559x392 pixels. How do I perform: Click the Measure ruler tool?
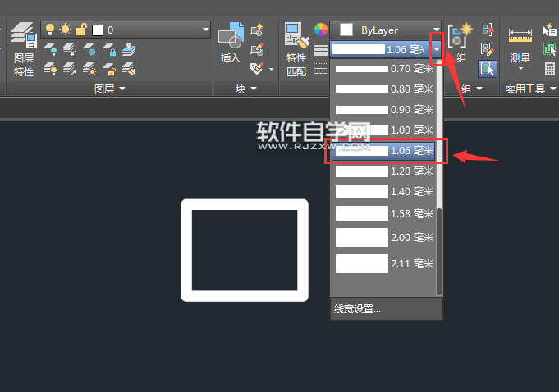[x=520, y=44]
